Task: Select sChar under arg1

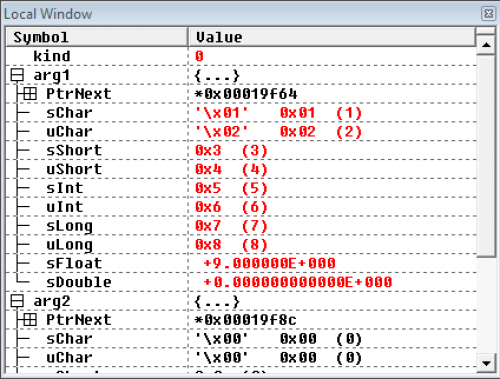Action: [69, 113]
